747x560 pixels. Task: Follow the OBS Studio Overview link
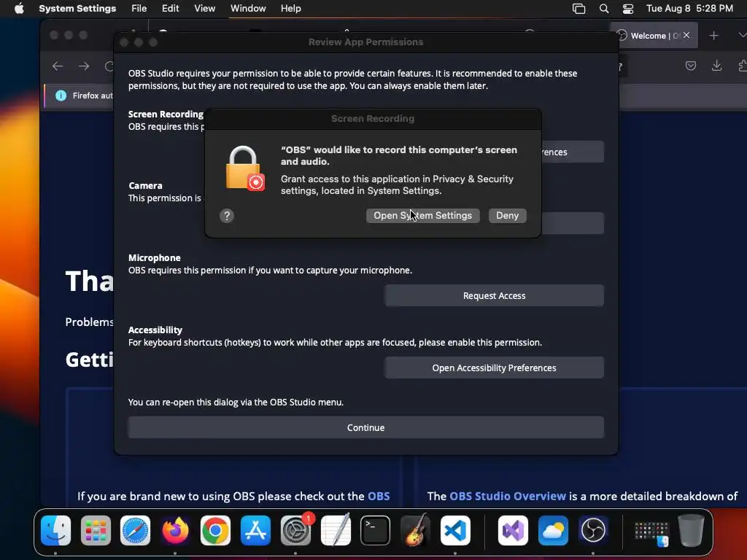coord(508,496)
